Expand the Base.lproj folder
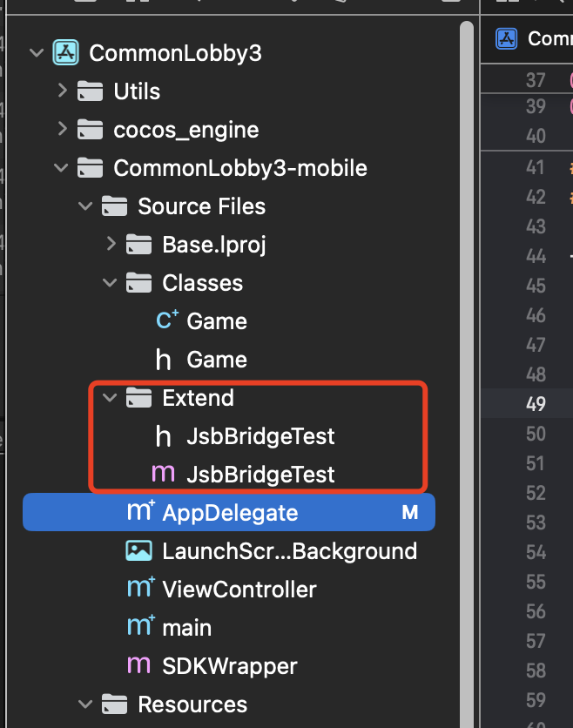Image resolution: width=573 pixels, height=728 pixels. 111,245
